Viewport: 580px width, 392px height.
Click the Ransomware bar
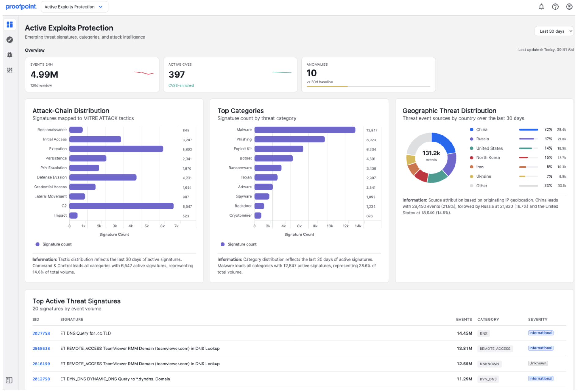click(x=268, y=168)
